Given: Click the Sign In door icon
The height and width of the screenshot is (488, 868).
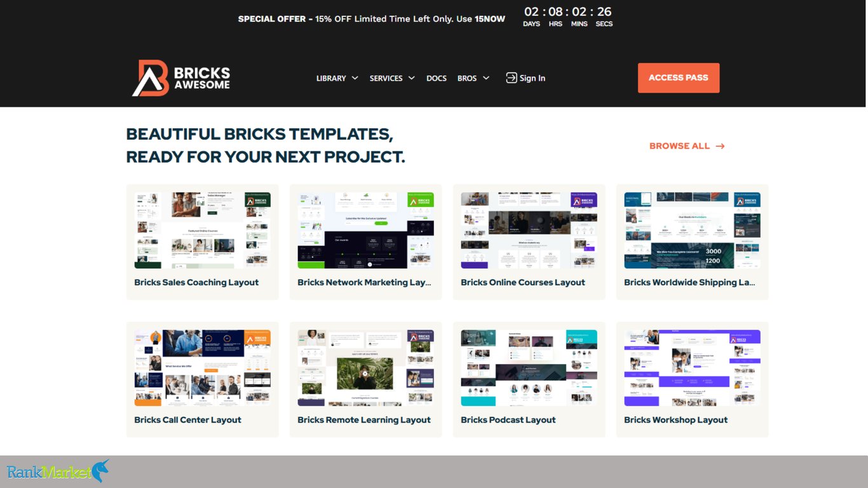Looking at the screenshot, I should tap(512, 78).
